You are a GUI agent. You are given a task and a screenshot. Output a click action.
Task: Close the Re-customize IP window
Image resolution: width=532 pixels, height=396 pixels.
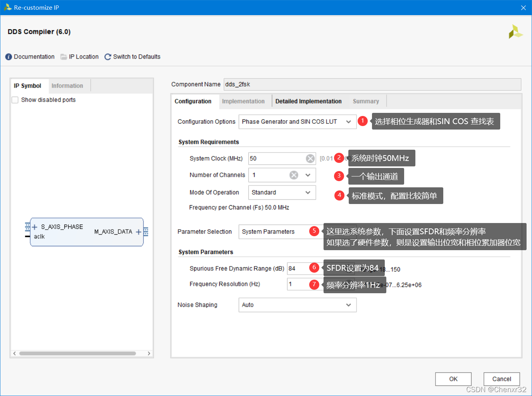click(x=523, y=8)
